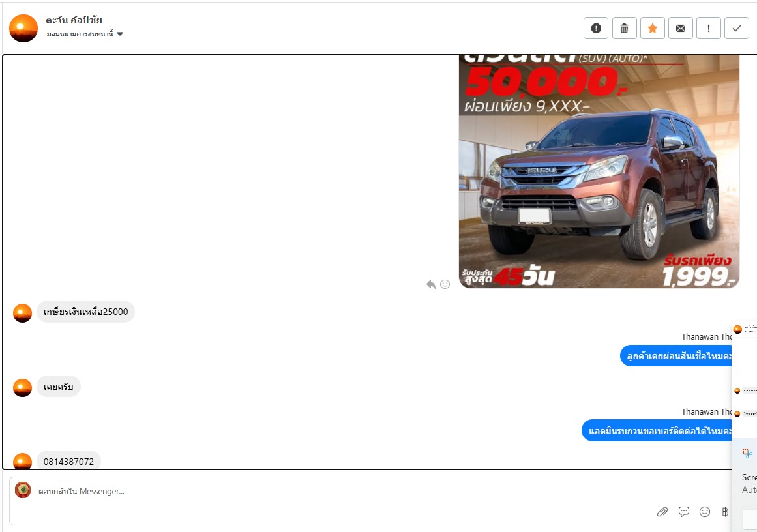Select the phone number 0814387072 message
The width and height of the screenshot is (757, 532).
pyautogui.click(x=68, y=461)
